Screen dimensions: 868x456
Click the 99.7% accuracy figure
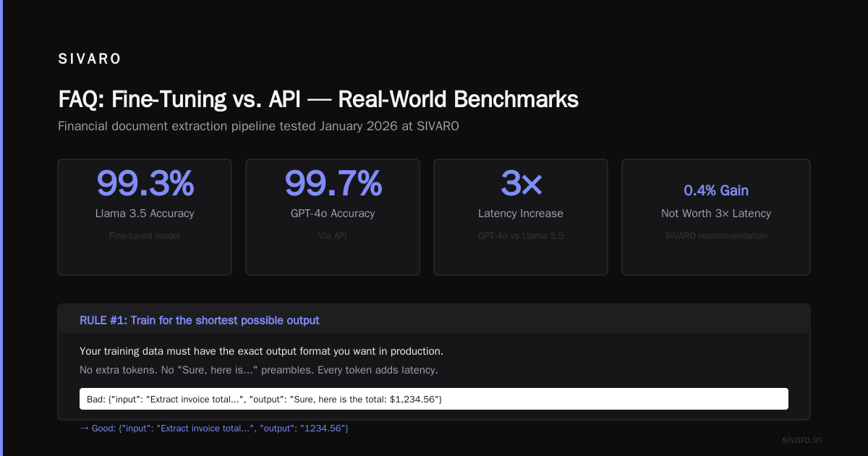pyautogui.click(x=333, y=183)
